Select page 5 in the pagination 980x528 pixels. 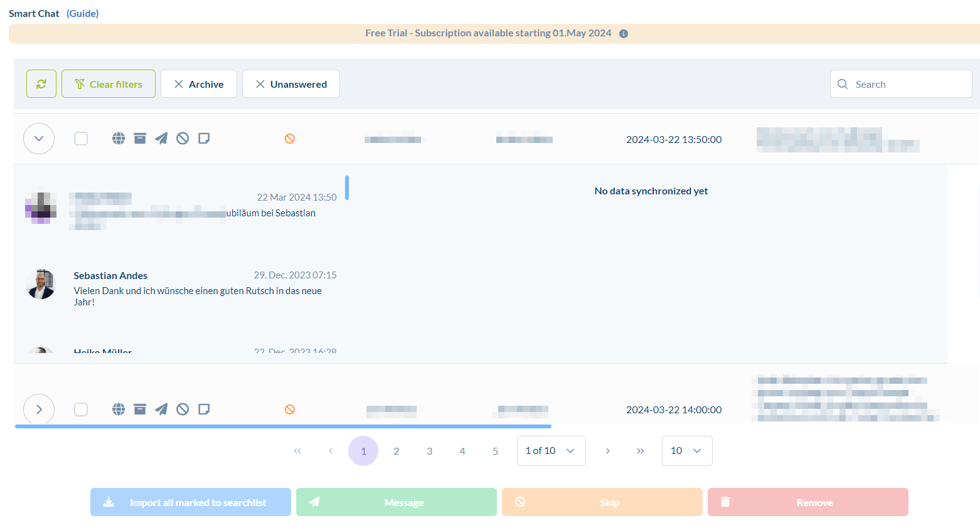pyautogui.click(x=496, y=451)
